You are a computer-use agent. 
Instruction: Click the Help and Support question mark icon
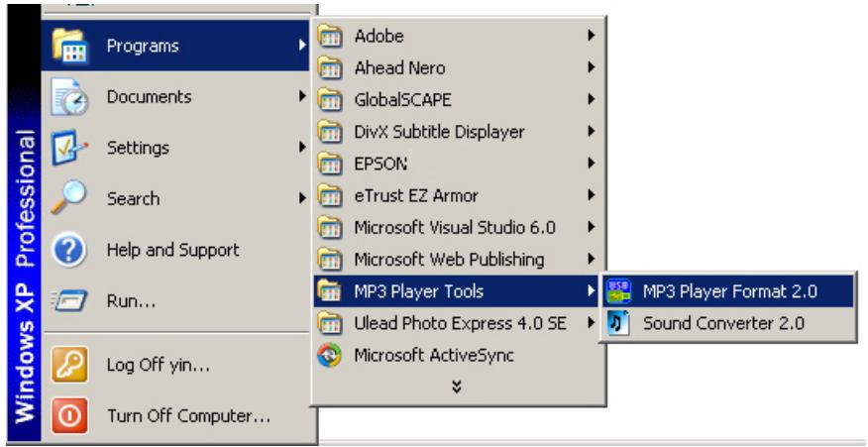(x=69, y=250)
